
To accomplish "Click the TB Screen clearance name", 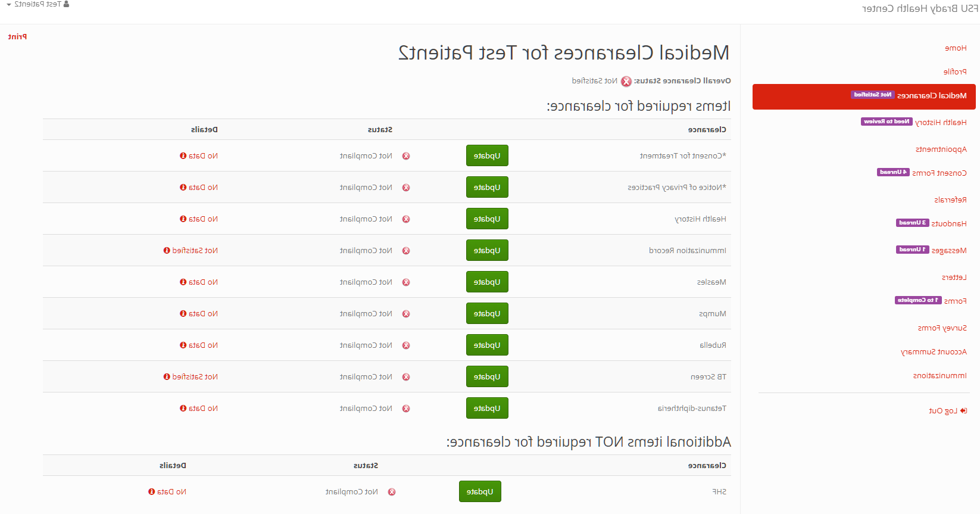I will point(709,376).
